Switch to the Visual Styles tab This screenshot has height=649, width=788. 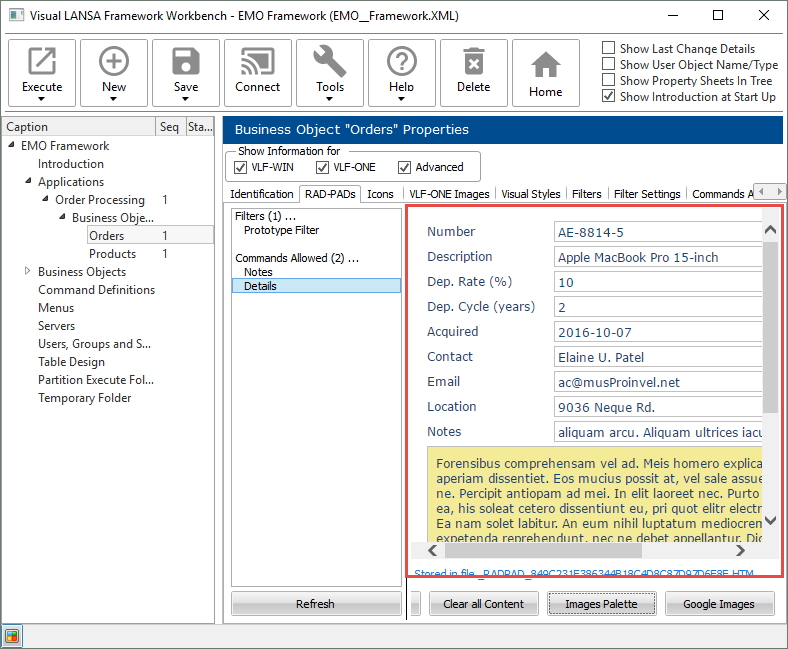coord(531,194)
